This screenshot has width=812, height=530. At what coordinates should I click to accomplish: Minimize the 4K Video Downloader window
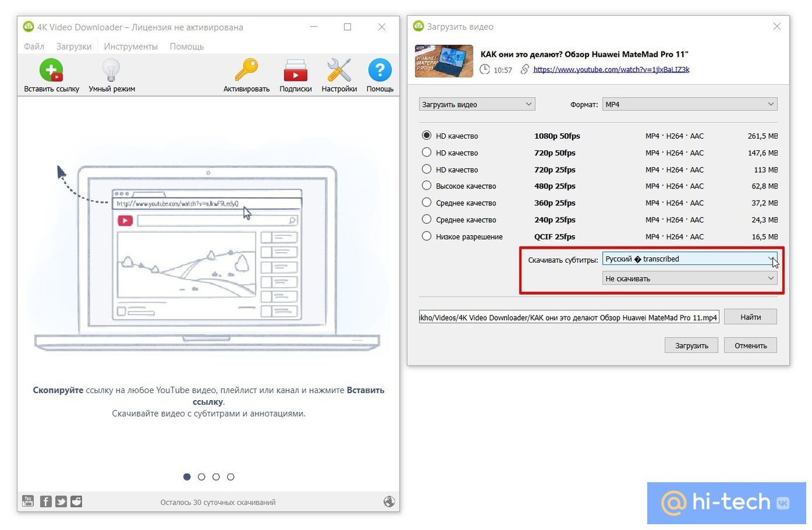[314, 27]
